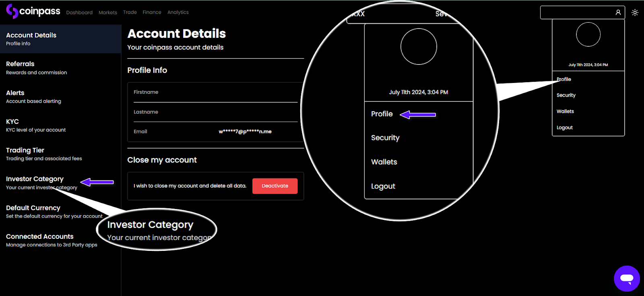Open the Analytics page
The height and width of the screenshot is (296, 644).
click(178, 12)
